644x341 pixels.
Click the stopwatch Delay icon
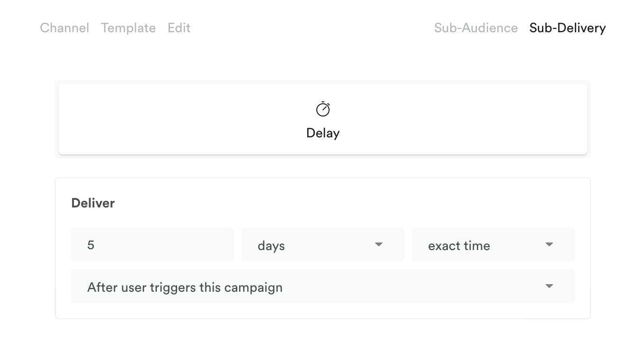click(323, 109)
